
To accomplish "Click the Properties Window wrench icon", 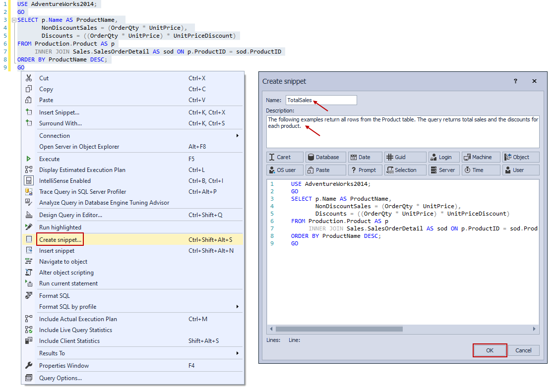I will tap(29, 366).
